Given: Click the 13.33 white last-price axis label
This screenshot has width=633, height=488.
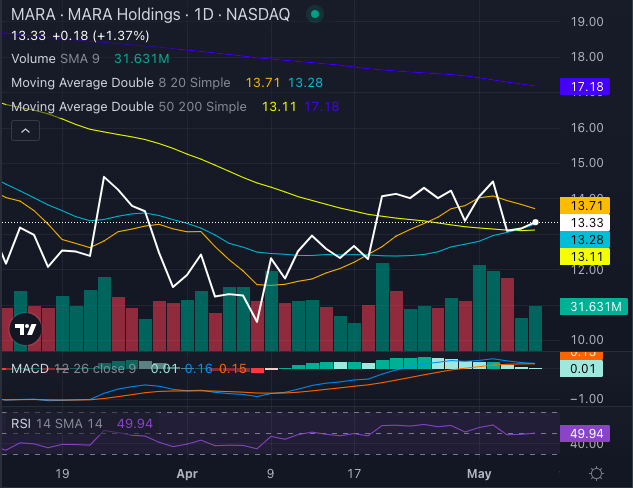Looking at the screenshot, I should pos(585,222).
